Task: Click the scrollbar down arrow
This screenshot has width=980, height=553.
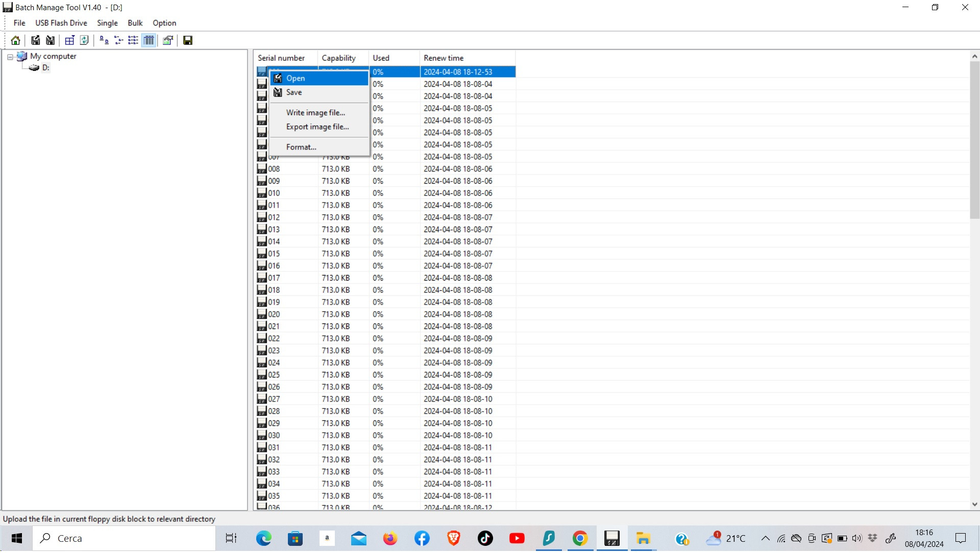Action: coord(974,504)
